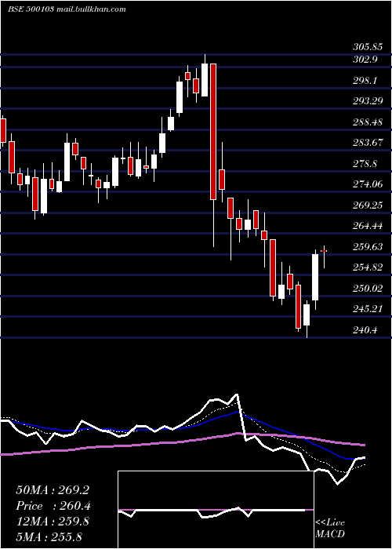392x549 pixels.
Task: Click the MACD inset chart box
Action: click(216, 510)
